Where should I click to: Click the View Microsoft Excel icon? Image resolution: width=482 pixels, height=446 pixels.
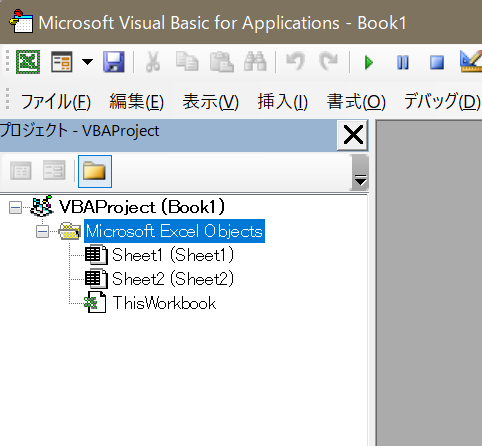28,62
